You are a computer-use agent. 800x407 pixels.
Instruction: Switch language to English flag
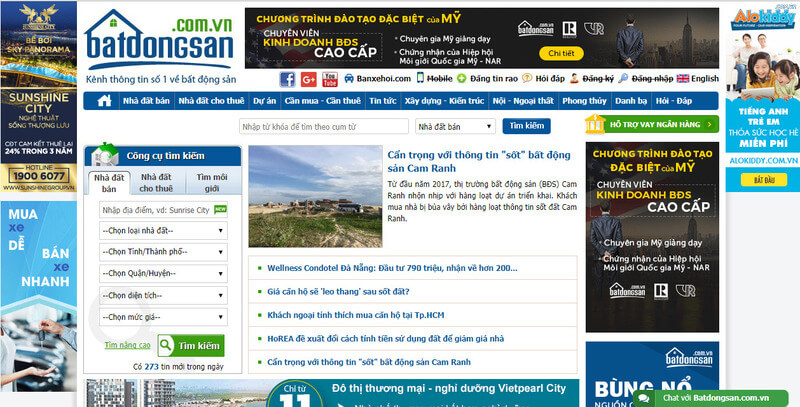682,79
